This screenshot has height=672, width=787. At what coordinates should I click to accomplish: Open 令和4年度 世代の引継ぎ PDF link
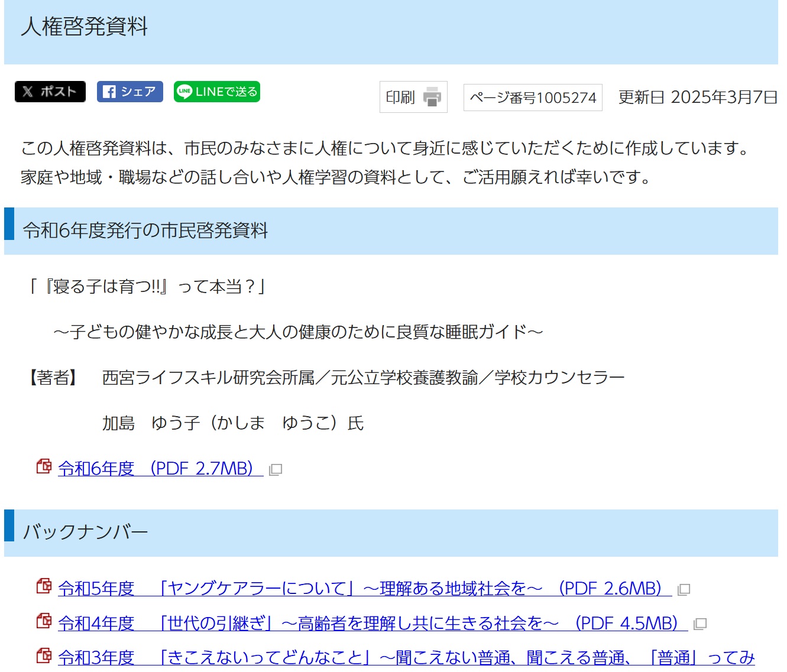point(373,624)
